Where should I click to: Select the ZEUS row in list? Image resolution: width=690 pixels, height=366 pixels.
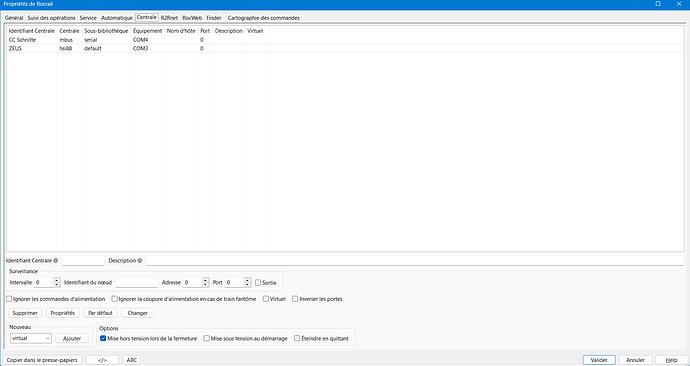(x=345, y=48)
